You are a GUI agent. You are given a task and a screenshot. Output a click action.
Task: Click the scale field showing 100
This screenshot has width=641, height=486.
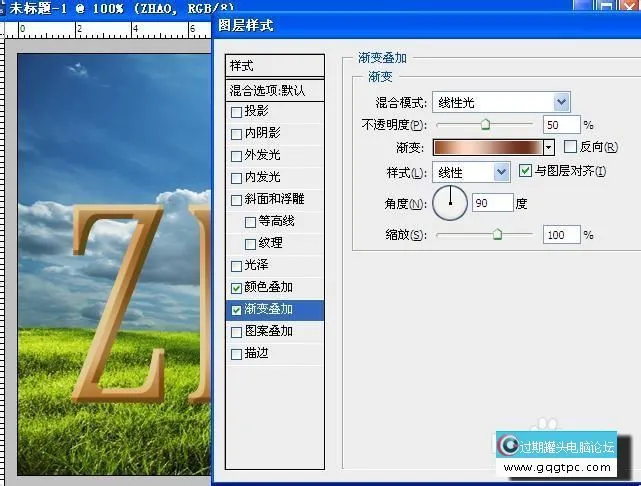(x=561, y=235)
